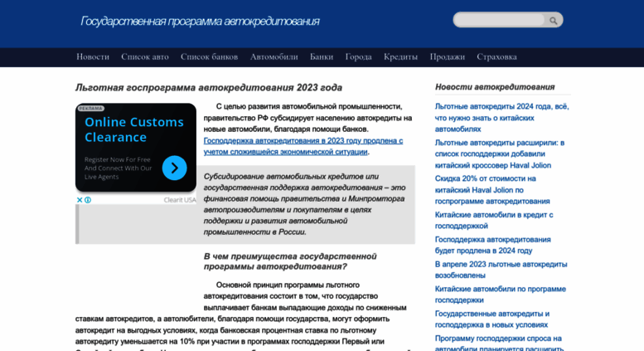644x351 pixels.
Task: Open the Новости menu item
Action: click(x=93, y=56)
